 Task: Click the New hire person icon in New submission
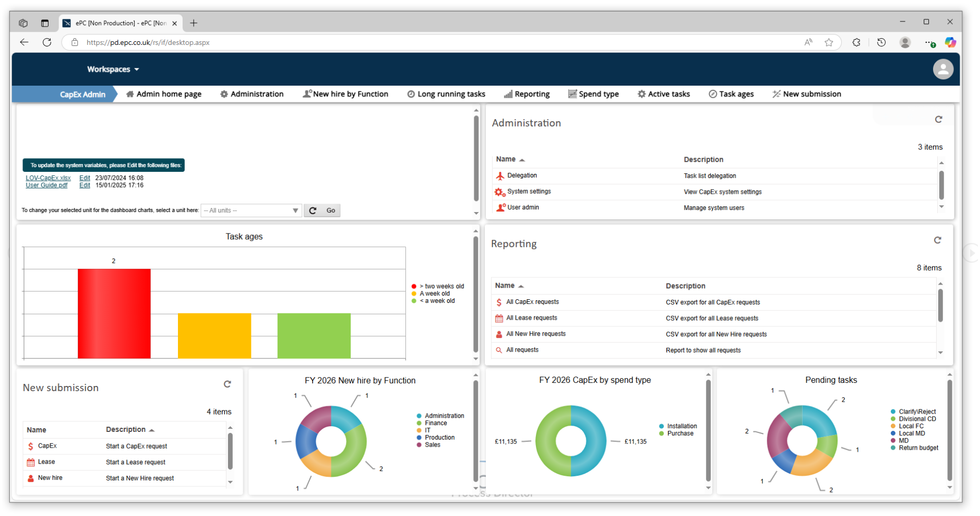(x=30, y=477)
